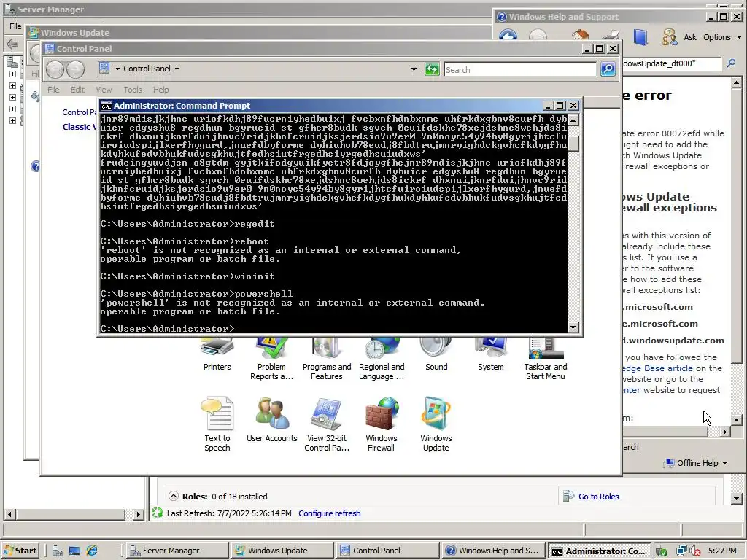The width and height of the screenshot is (747, 560).
Task: Open Control Panel Help menu
Action: (x=160, y=90)
